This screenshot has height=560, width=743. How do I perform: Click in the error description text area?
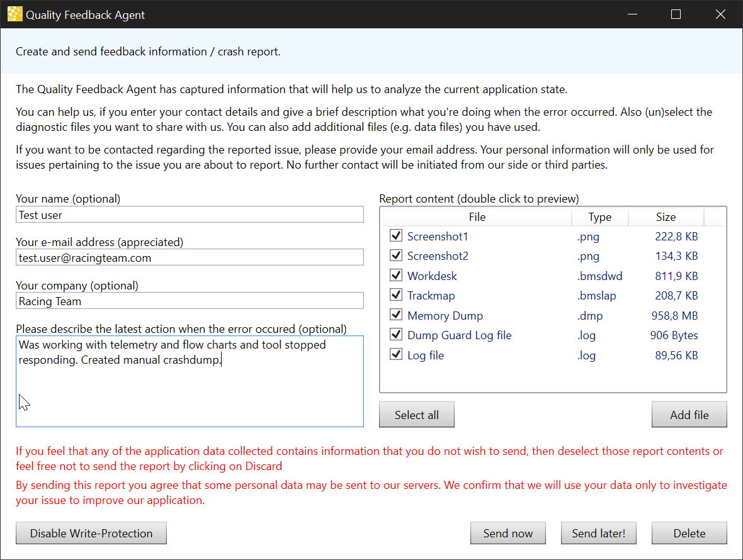(x=190, y=381)
